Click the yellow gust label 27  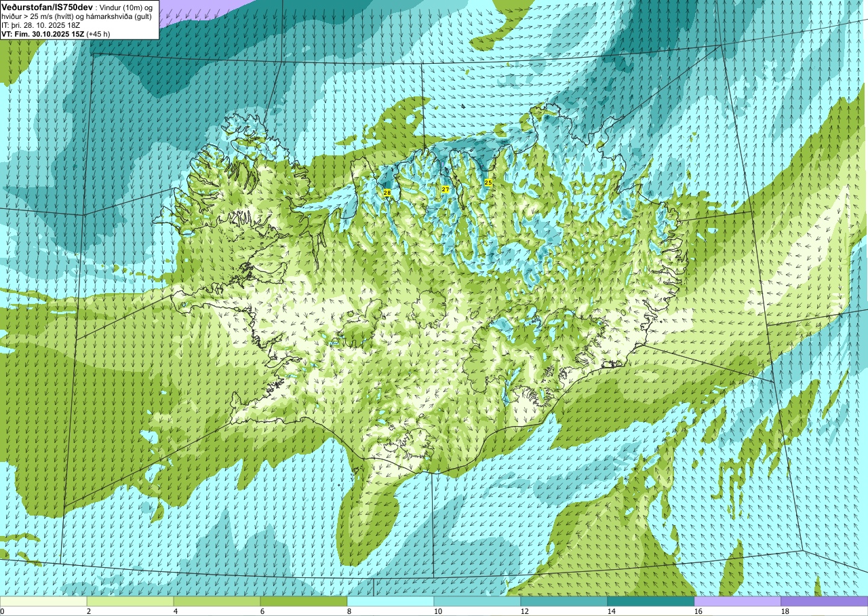[x=445, y=189]
